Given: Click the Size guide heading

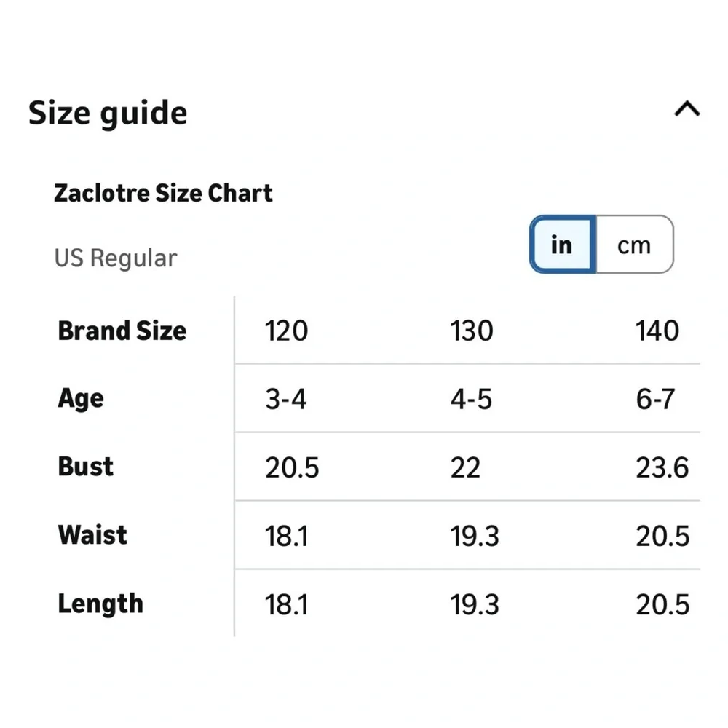Looking at the screenshot, I should coord(108,114).
